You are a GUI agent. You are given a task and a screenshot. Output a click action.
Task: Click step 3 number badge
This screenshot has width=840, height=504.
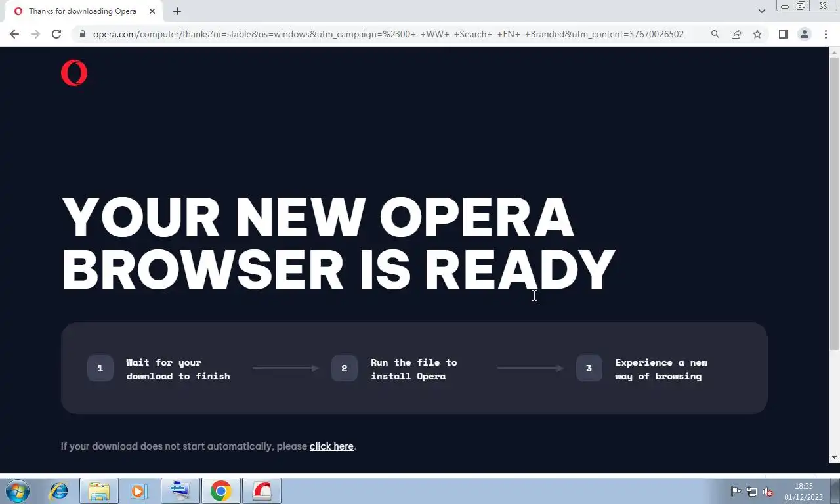(589, 368)
